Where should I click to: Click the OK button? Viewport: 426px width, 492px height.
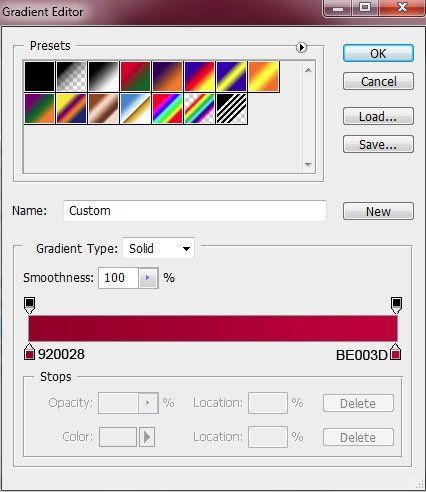[378, 53]
